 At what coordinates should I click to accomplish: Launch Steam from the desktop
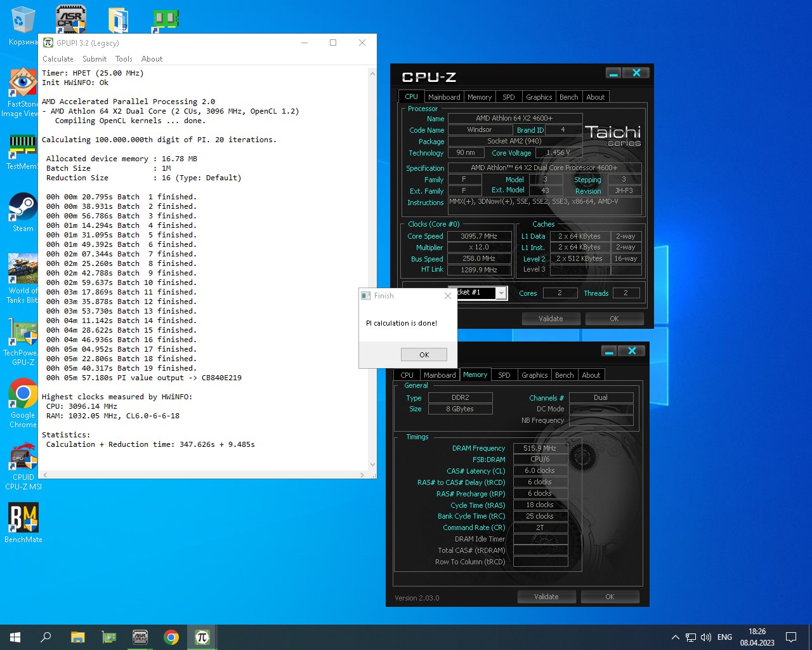coord(23,212)
